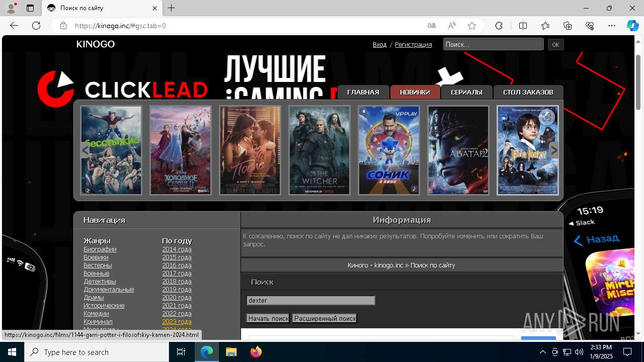Click the CLICKLEAD banner advertisement
This screenshot has width=644, height=362.
[123, 89]
